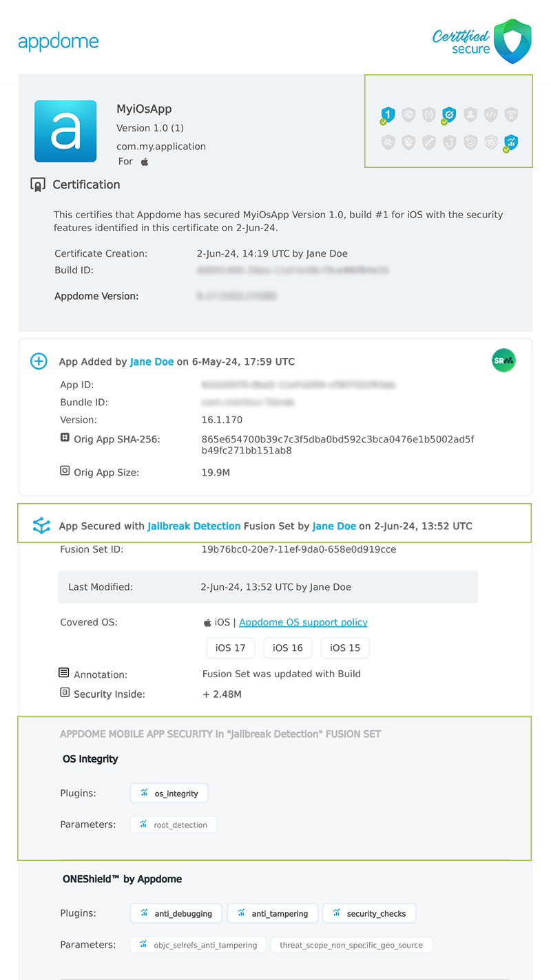This screenshot has width=551, height=980.
Task: Click the grayed robot-face shield badge
Action: click(x=490, y=142)
